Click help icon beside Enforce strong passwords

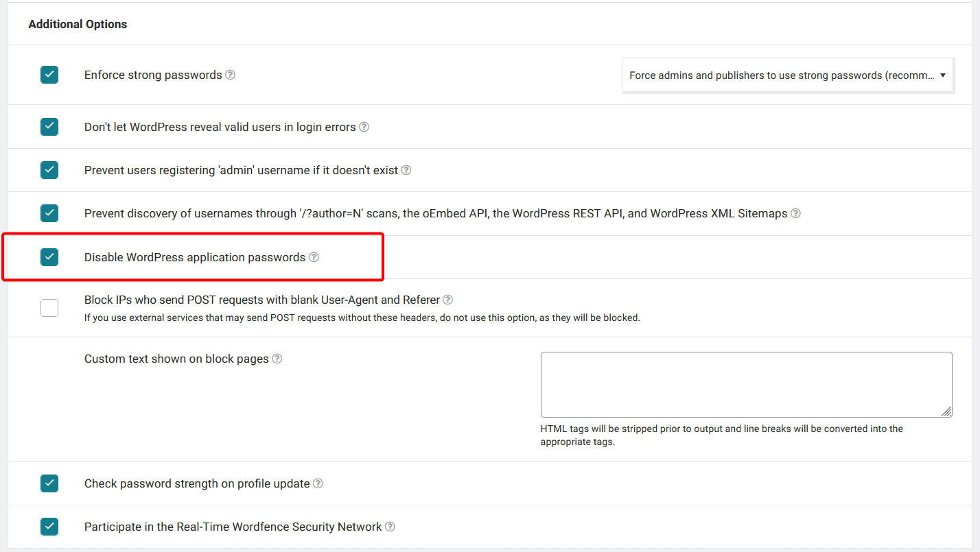pos(231,75)
